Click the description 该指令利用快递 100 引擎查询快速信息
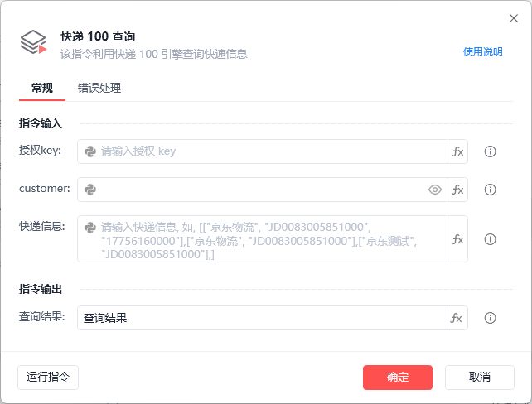The width and height of the screenshot is (532, 404). pos(154,54)
